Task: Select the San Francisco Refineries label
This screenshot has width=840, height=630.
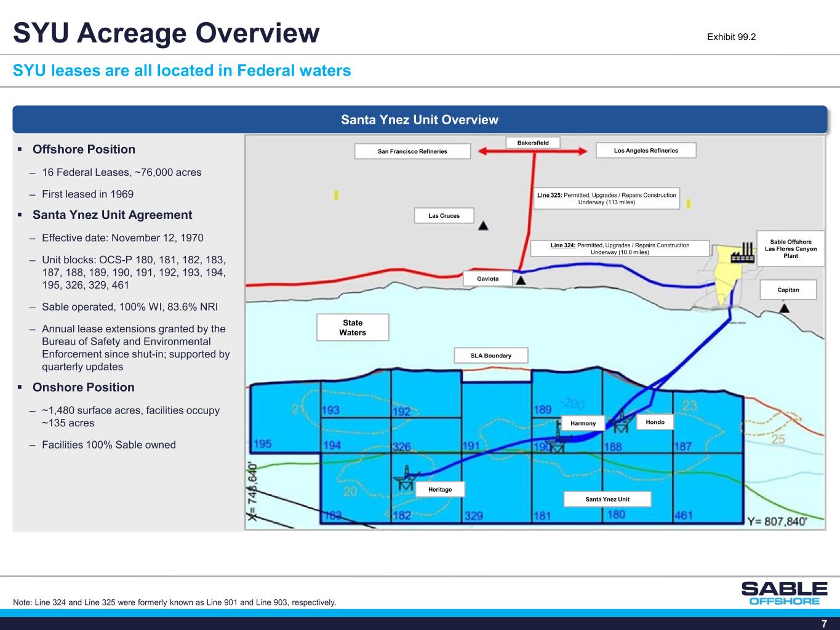Action: coord(412,151)
